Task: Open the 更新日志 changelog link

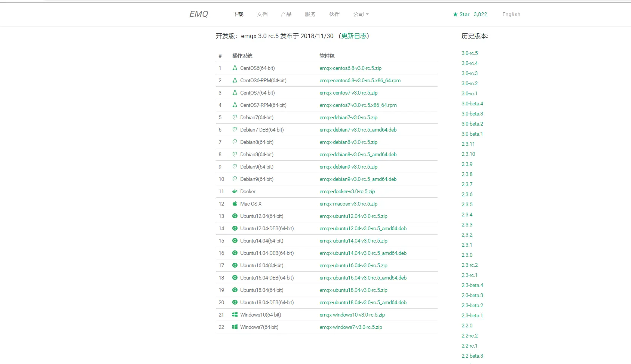Action: [x=354, y=36]
